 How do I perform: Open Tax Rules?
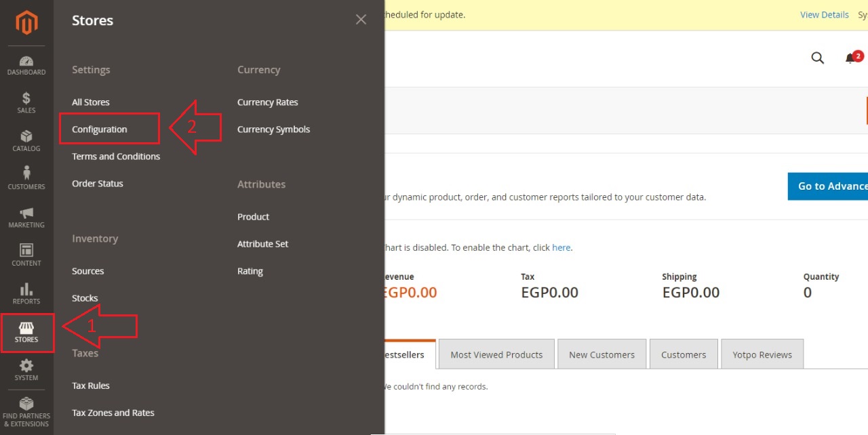click(91, 386)
